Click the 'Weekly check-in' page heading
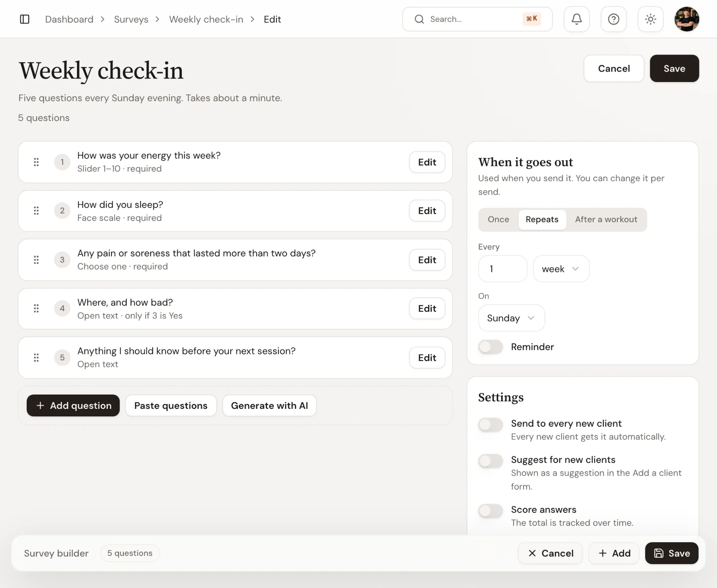Viewport: 717px width, 588px height. click(101, 71)
